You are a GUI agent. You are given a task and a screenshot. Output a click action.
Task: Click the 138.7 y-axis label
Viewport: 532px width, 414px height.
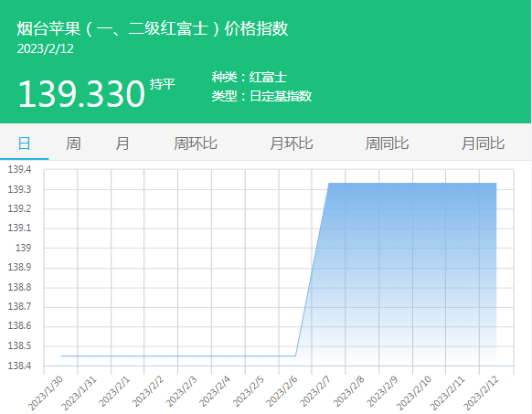point(19,306)
